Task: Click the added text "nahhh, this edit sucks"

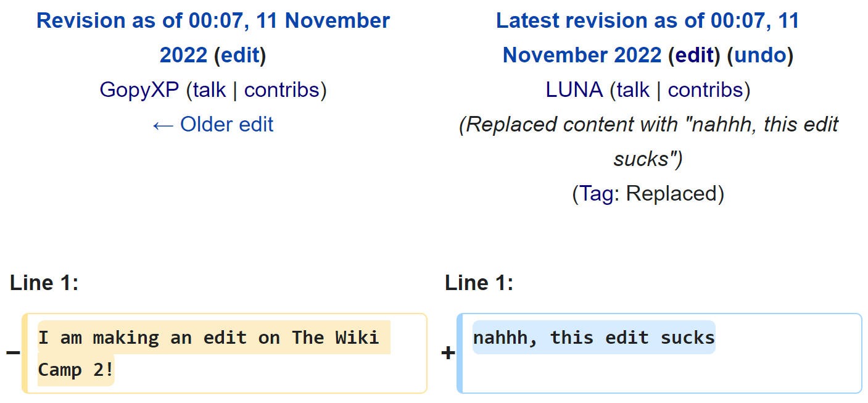Action: 593,338
